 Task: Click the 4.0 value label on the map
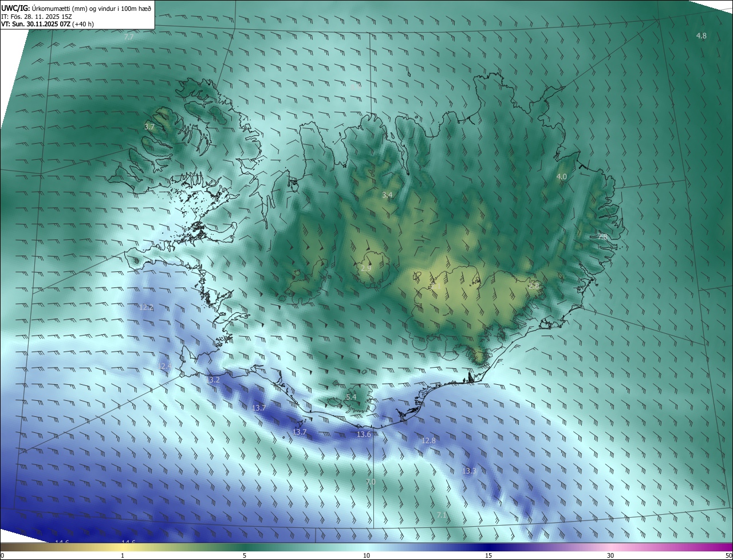[561, 176]
